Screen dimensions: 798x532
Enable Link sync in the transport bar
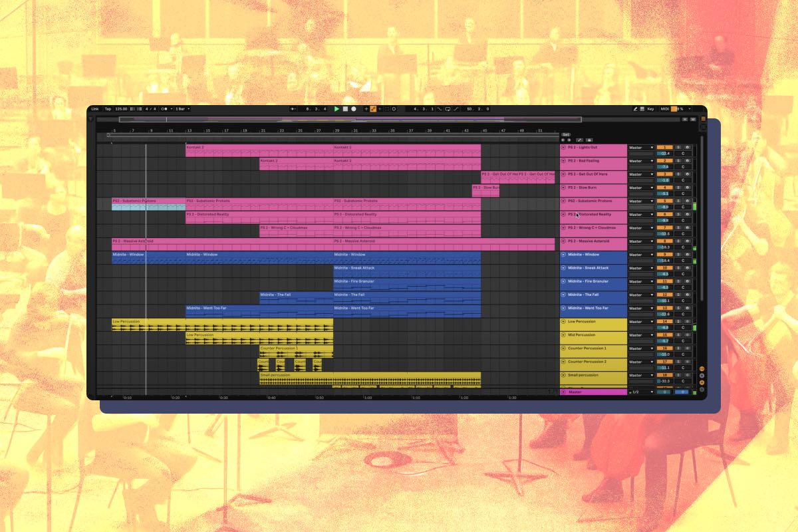(95, 108)
